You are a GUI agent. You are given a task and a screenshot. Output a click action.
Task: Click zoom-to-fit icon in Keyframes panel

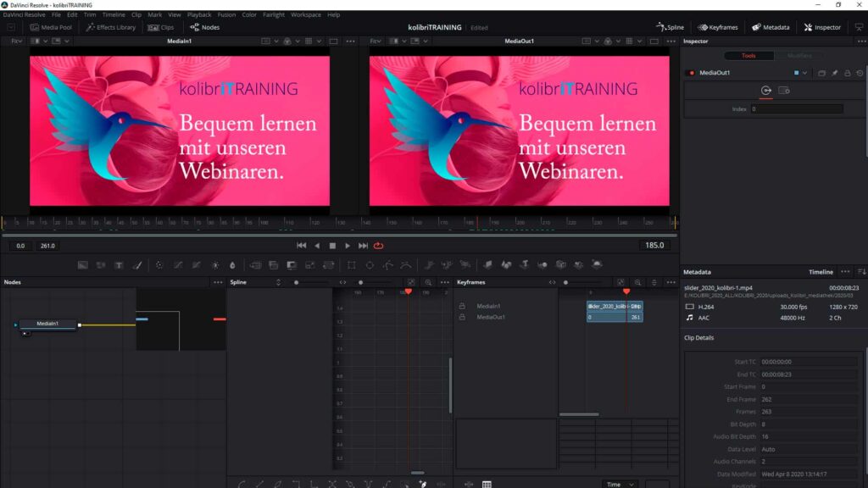pyautogui.click(x=620, y=282)
